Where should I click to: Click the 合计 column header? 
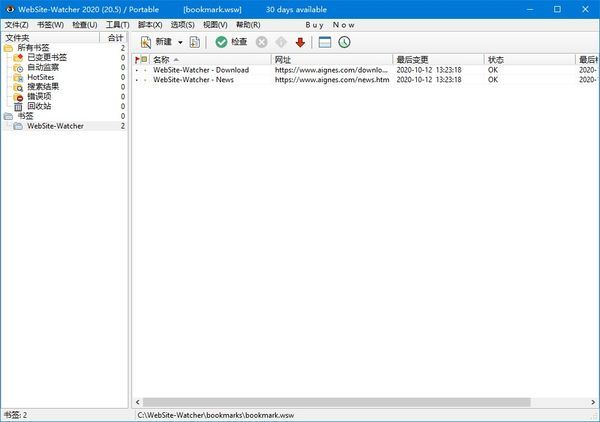[114, 38]
